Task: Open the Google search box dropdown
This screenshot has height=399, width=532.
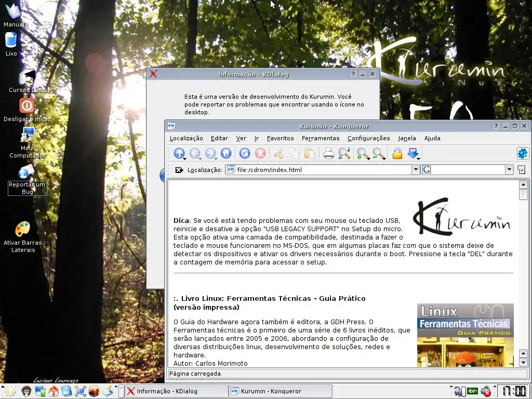Action: (x=509, y=170)
